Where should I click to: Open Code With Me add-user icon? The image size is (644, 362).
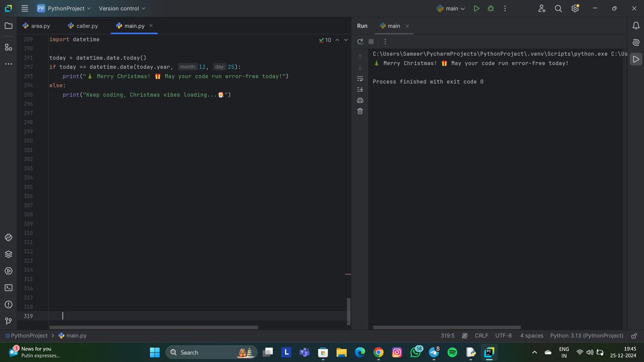(x=542, y=9)
